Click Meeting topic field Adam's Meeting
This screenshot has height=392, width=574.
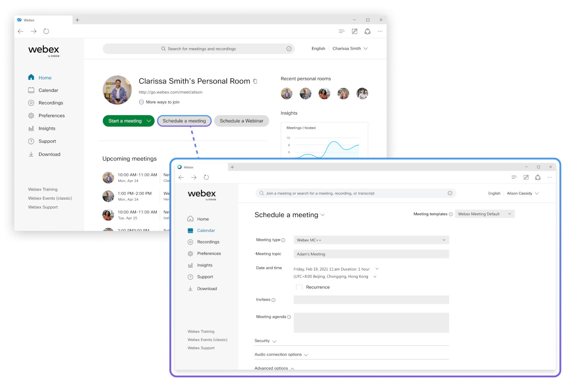(x=371, y=254)
